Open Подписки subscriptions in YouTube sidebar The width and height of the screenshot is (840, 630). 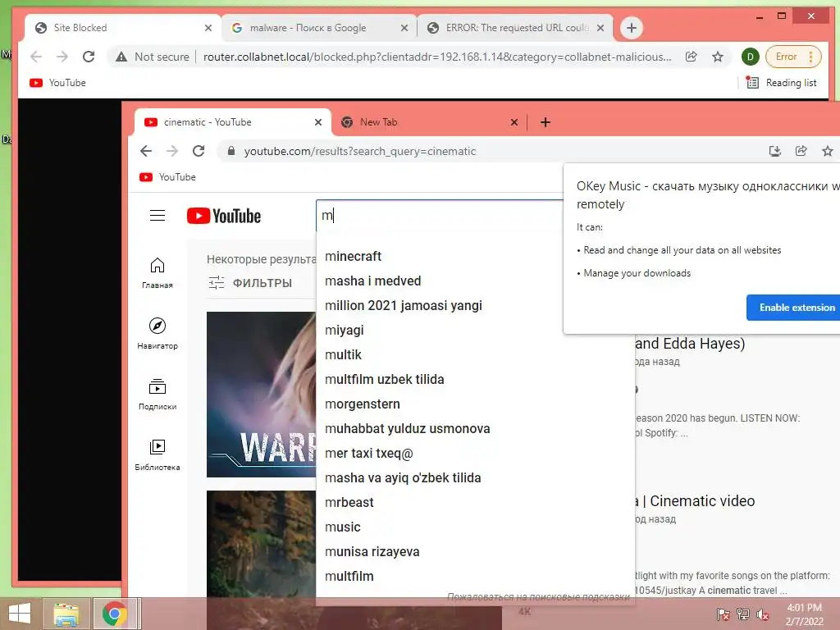157,395
